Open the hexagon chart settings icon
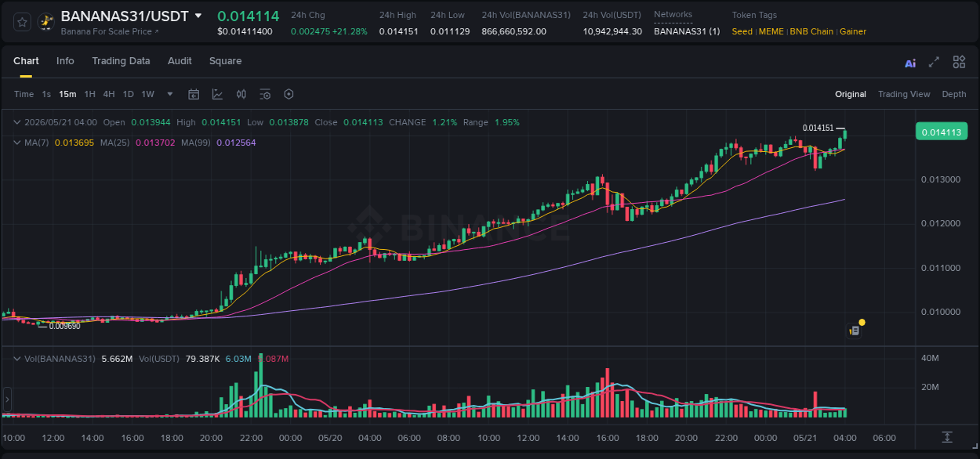 289,94
